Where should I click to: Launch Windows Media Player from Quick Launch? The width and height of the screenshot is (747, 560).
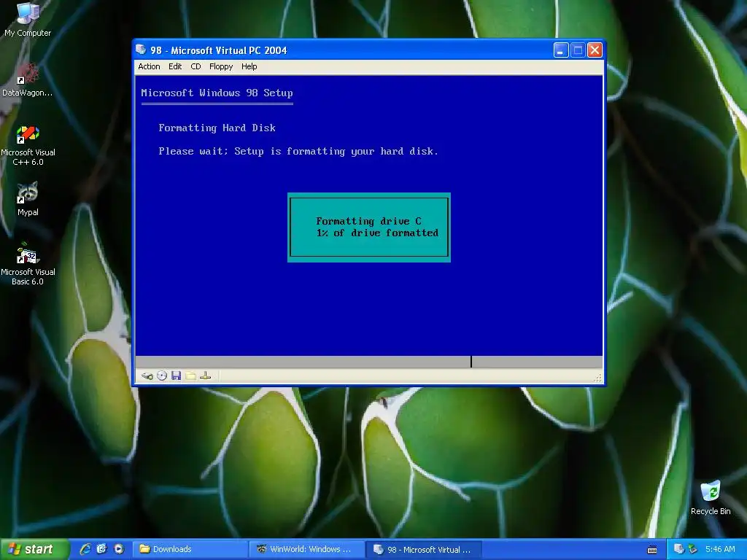point(119,549)
